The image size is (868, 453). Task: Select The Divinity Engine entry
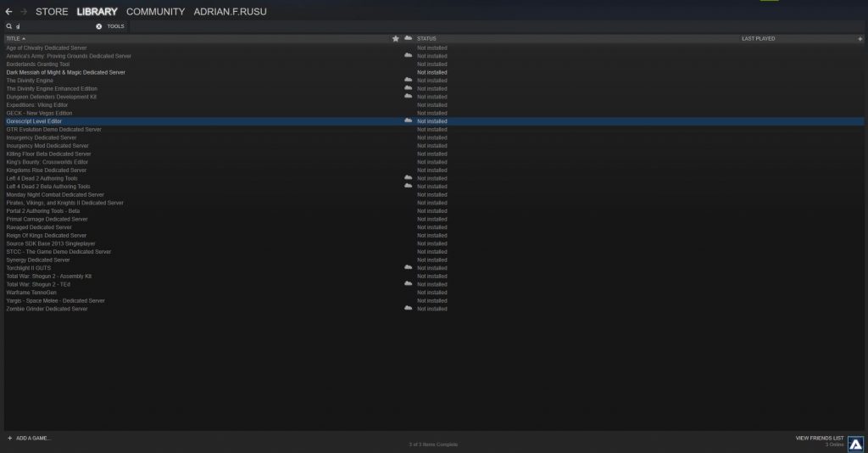30,81
